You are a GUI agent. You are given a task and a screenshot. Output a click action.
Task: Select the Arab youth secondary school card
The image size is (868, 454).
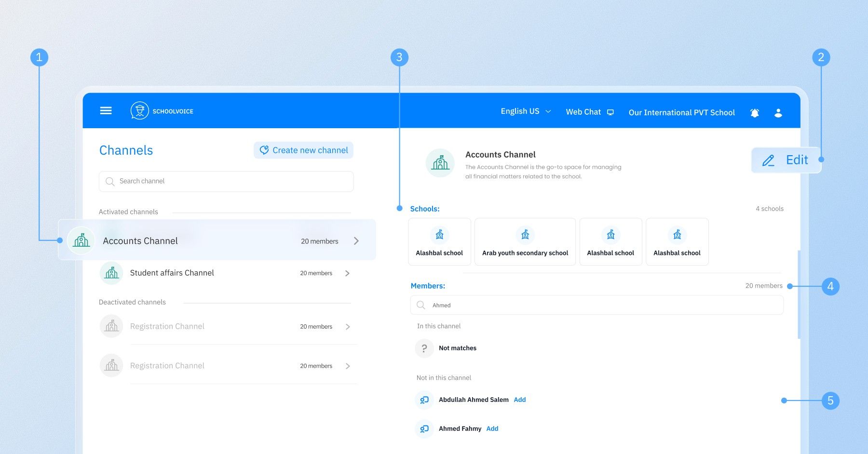click(x=525, y=242)
